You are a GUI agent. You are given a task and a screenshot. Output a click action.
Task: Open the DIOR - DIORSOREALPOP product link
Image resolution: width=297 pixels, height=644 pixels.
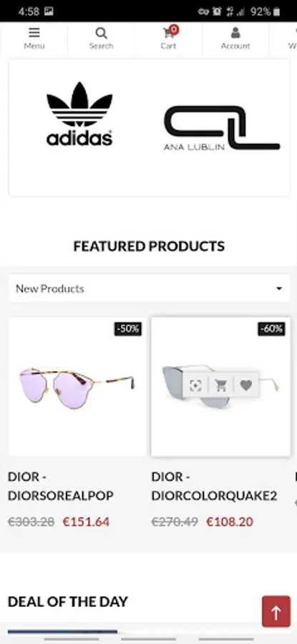point(61,487)
